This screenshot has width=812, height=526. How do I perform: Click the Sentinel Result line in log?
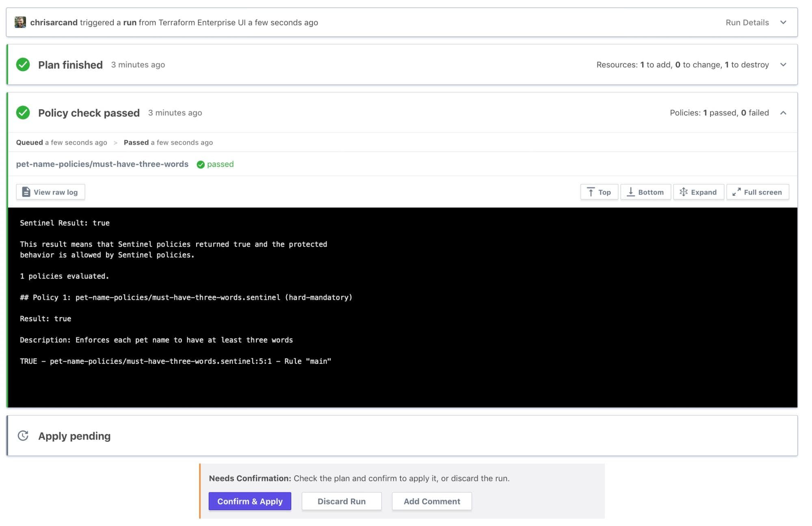[x=65, y=223]
